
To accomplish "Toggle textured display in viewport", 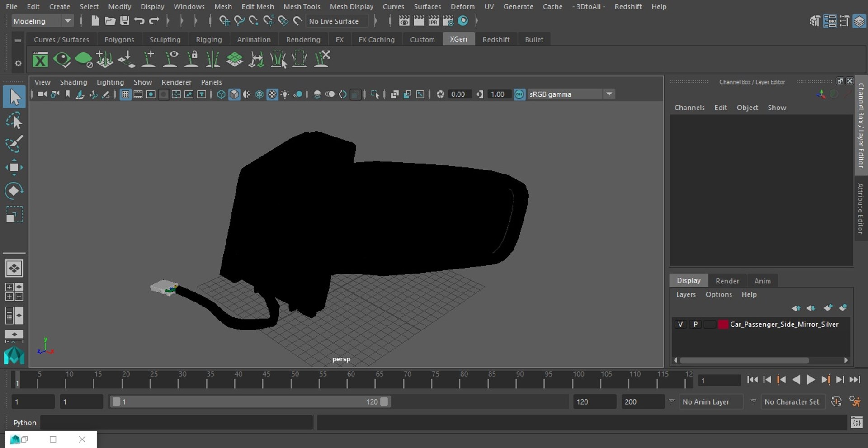I will tap(272, 94).
